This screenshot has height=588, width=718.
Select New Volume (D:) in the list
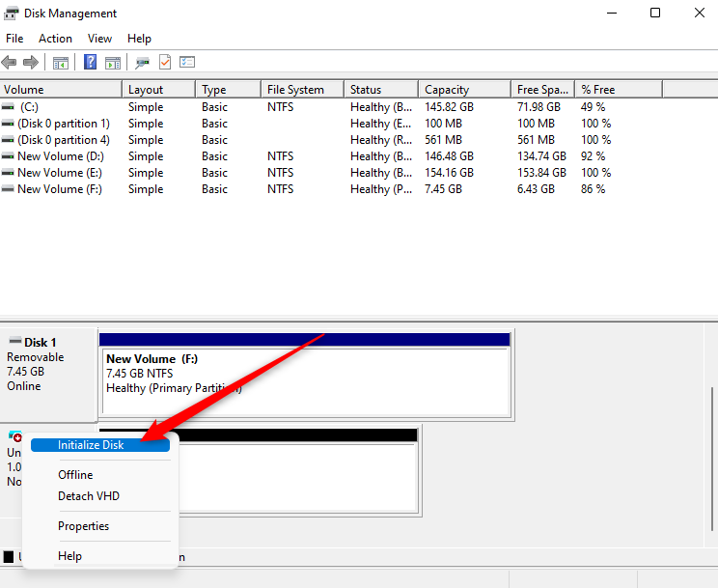pos(61,156)
